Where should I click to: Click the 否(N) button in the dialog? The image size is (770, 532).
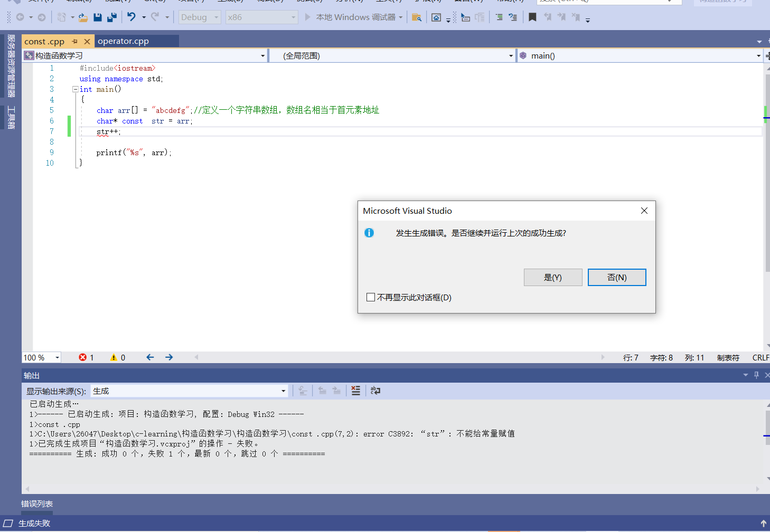616,277
